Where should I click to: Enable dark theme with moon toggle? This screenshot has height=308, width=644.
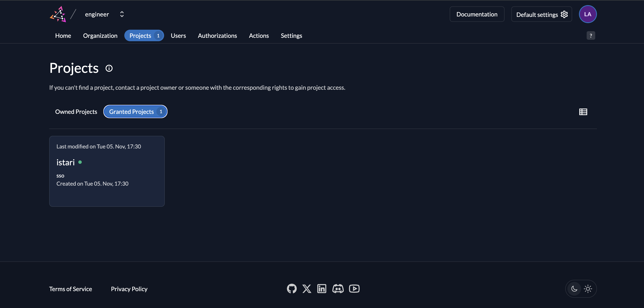tap(574, 289)
